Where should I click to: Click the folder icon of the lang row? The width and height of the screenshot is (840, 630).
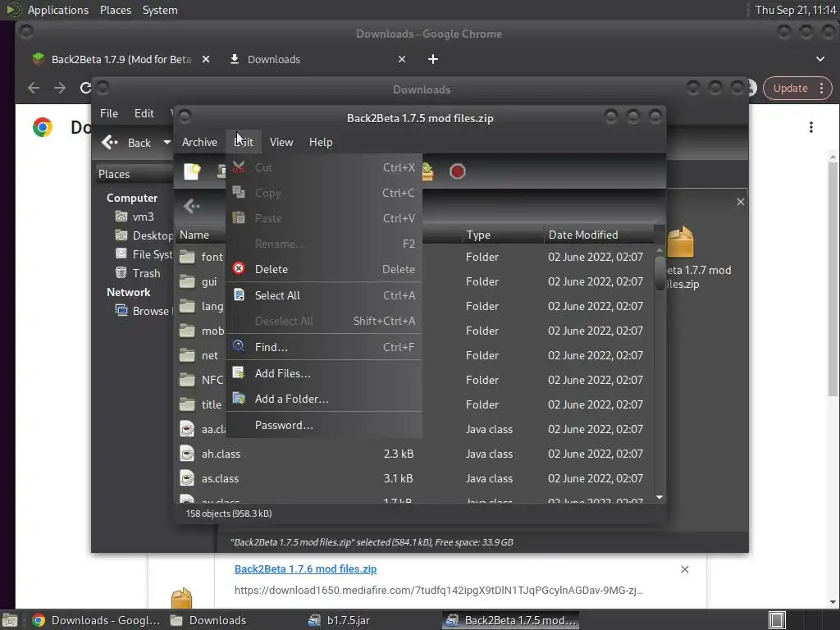click(x=187, y=306)
